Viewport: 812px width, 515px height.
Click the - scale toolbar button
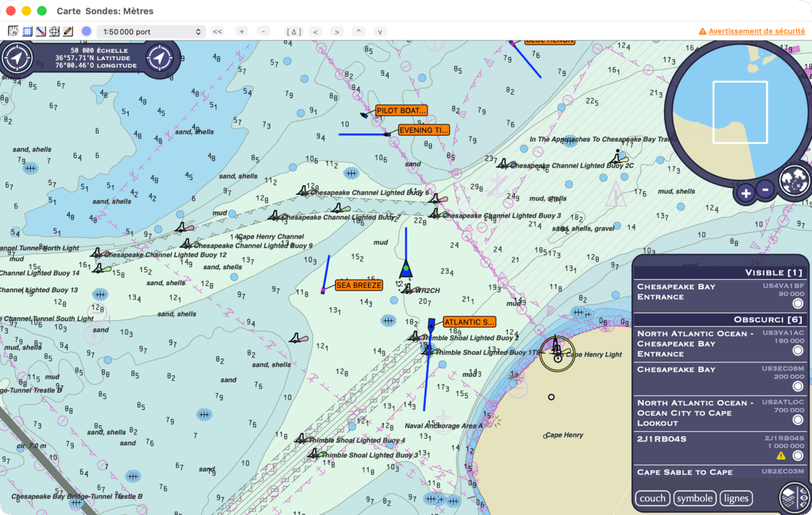(264, 32)
